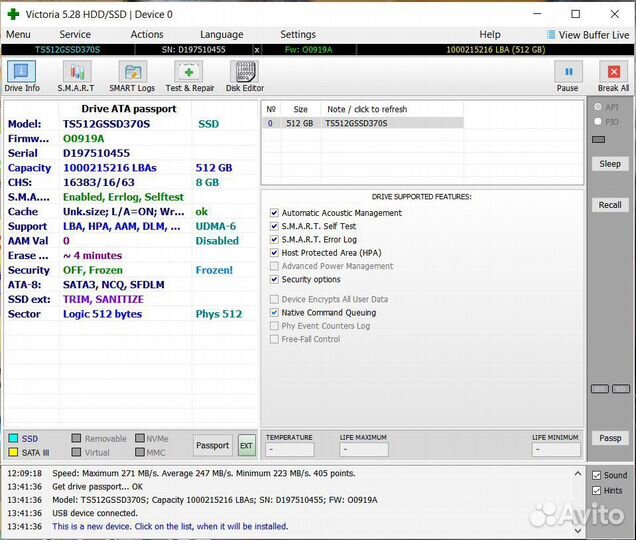
Task: Click the 'Frozen!' security status text
Action: (214, 270)
